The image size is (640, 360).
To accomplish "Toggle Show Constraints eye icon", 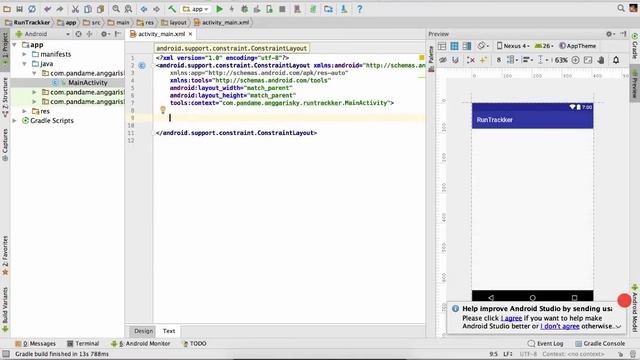I will [442, 60].
